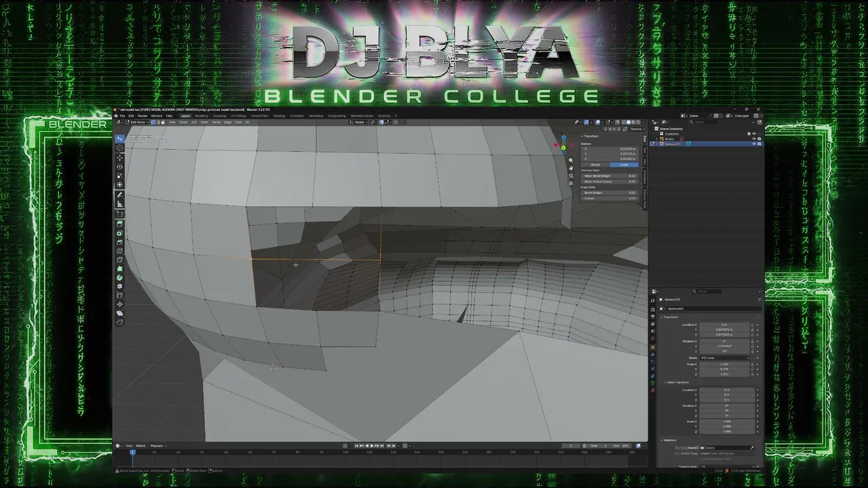The width and height of the screenshot is (868, 488).
Task: Open timeline Playback popover
Action: [x=158, y=445]
